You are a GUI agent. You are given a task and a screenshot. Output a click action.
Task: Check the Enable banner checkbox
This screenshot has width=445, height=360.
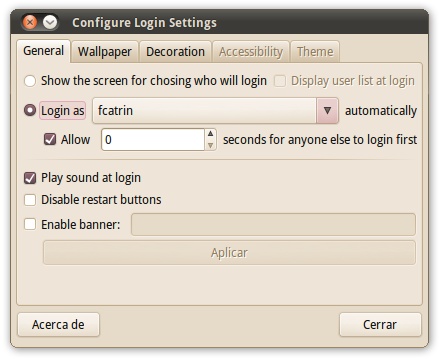[30, 224]
